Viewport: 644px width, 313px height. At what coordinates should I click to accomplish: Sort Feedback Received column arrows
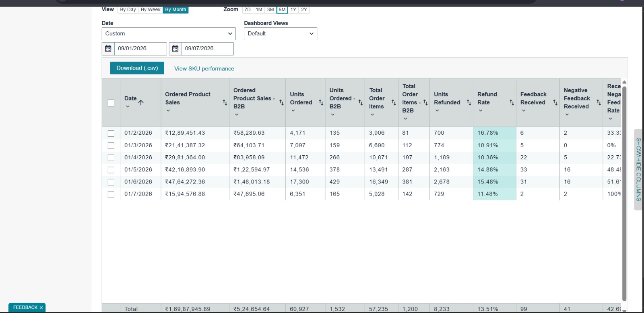[x=555, y=103]
